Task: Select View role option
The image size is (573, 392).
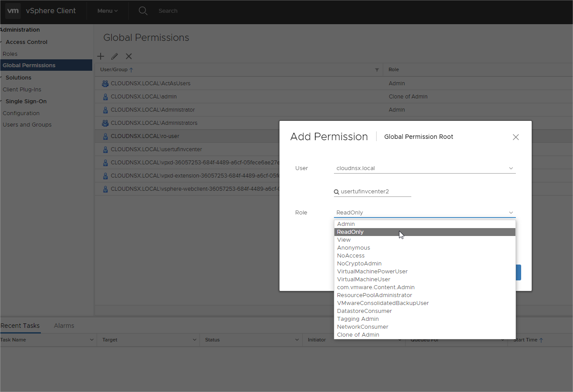Action: [425, 240]
